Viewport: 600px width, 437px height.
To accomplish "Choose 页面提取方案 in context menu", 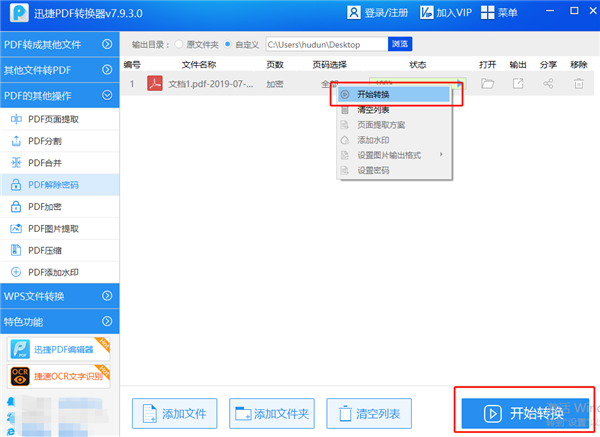I will tap(394, 125).
